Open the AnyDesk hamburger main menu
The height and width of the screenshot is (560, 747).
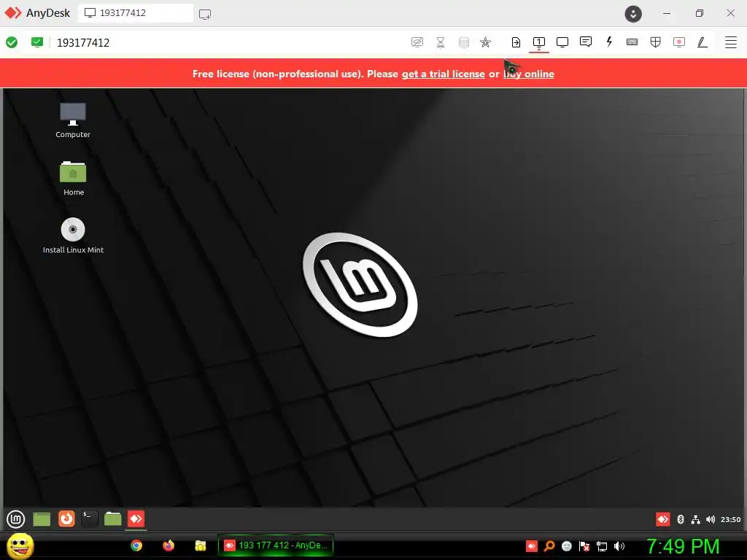[x=731, y=42]
